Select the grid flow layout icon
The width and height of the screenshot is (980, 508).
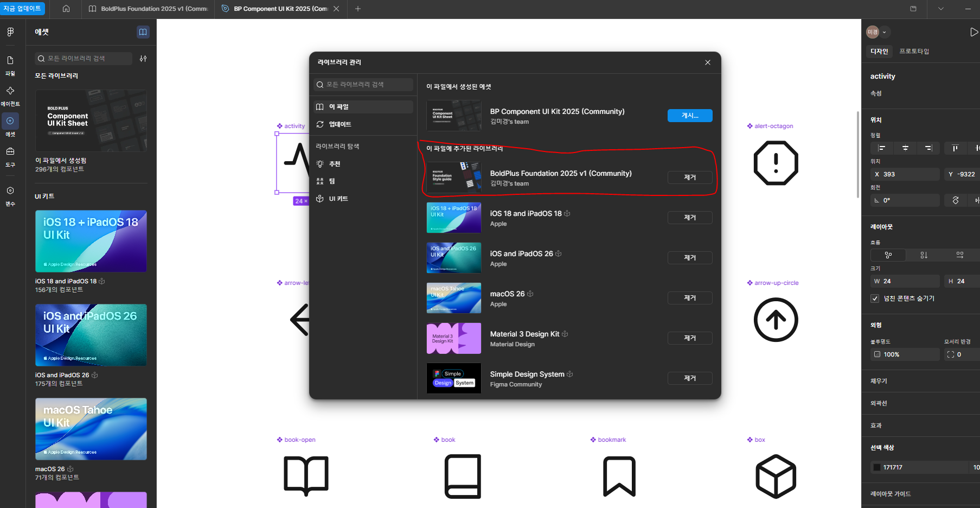point(960,255)
